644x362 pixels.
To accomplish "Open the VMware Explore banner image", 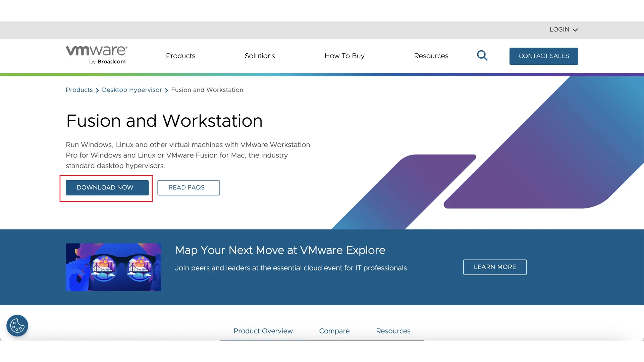I will pos(113,267).
